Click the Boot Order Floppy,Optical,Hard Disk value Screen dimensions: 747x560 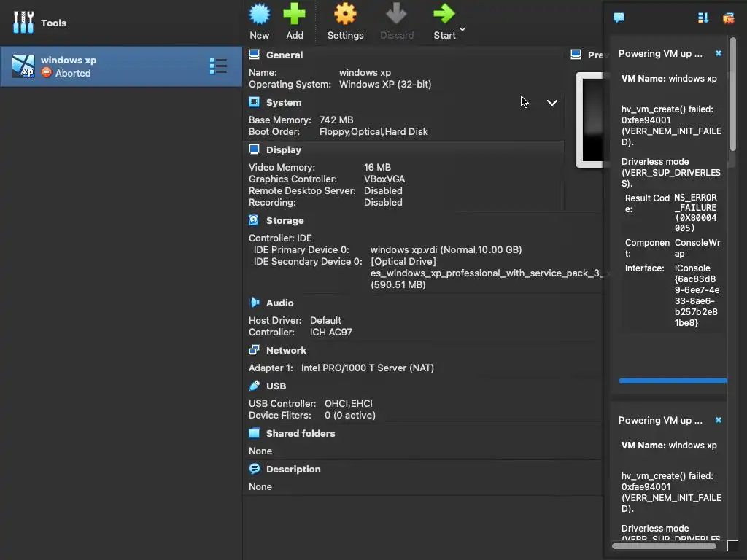pos(373,132)
